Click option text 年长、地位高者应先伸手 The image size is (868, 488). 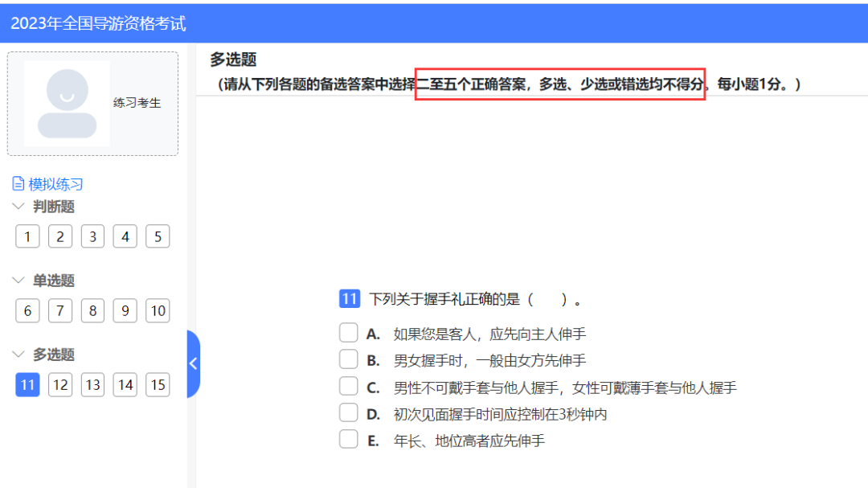(469, 441)
